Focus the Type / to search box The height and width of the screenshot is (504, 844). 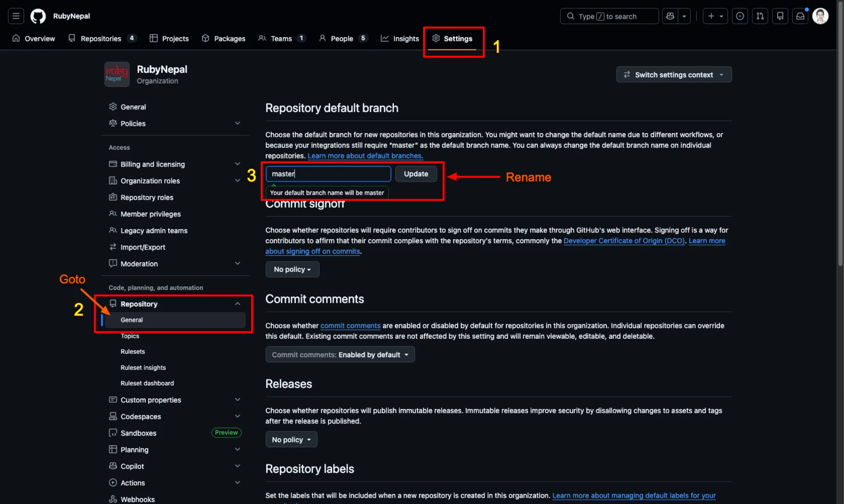(609, 16)
